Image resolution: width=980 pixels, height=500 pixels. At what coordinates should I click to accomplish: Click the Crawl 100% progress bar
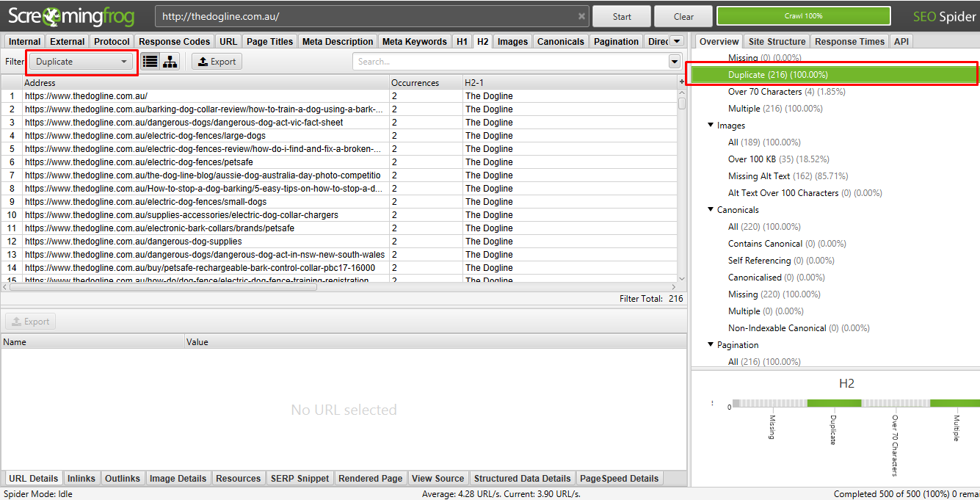[x=803, y=16]
